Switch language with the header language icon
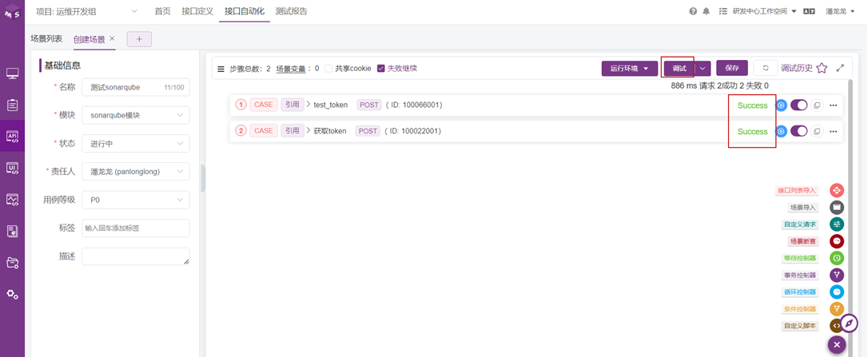868x357 pixels. click(810, 11)
